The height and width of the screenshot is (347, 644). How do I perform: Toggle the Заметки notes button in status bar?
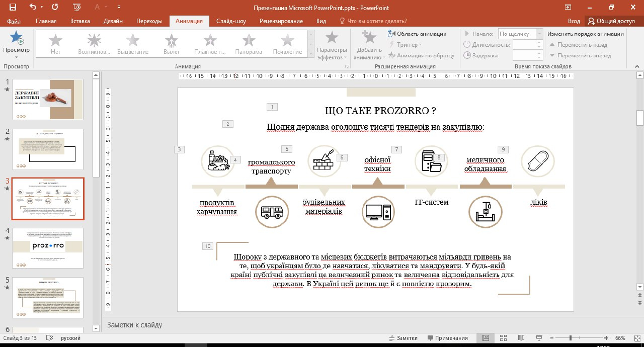tap(403, 338)
